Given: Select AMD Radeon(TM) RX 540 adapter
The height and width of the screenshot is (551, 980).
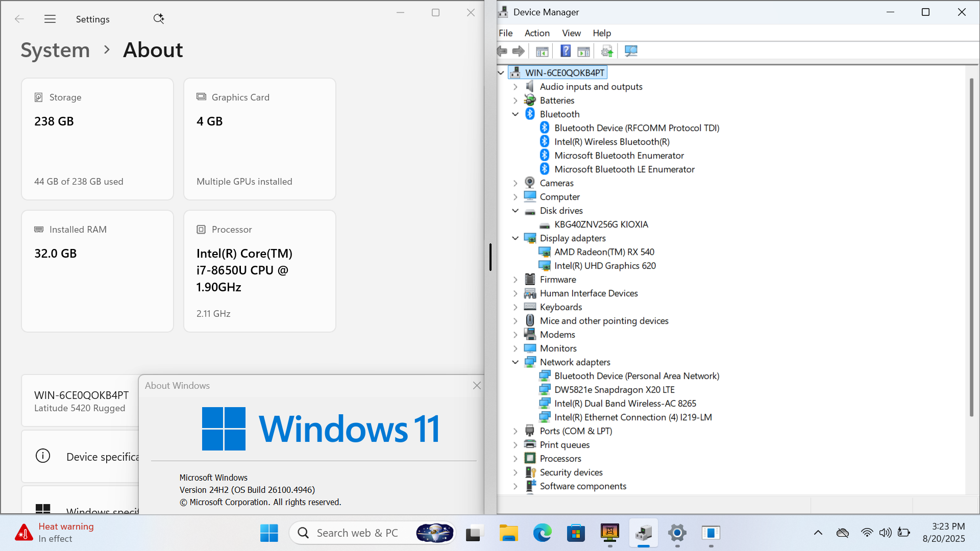Looking at the screenshot, I should click(x=604, y=252).
